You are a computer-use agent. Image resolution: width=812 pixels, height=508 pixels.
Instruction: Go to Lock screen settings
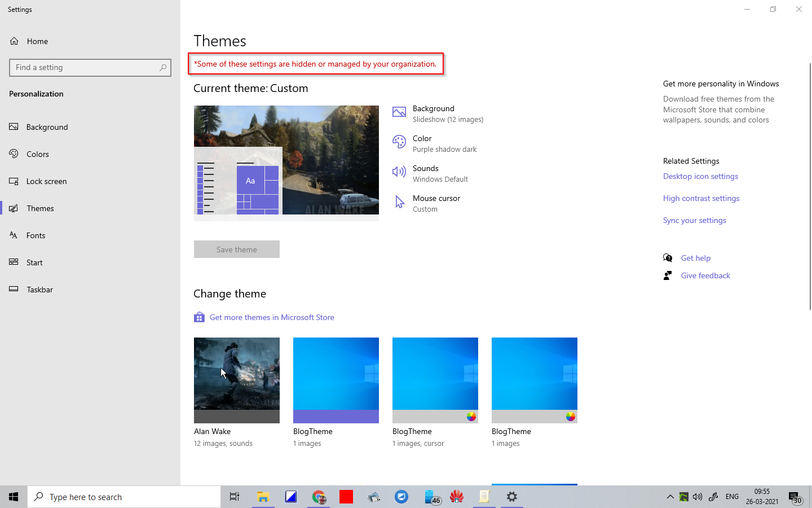coord(46,181)
